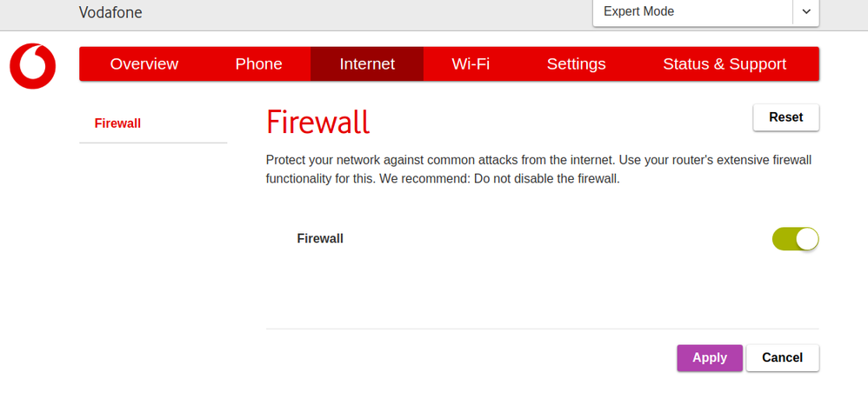The width and height of the screenshot is (868, 393).
Task: Click the sidebar divider under Firewall
Action: (x=153, y=143)
